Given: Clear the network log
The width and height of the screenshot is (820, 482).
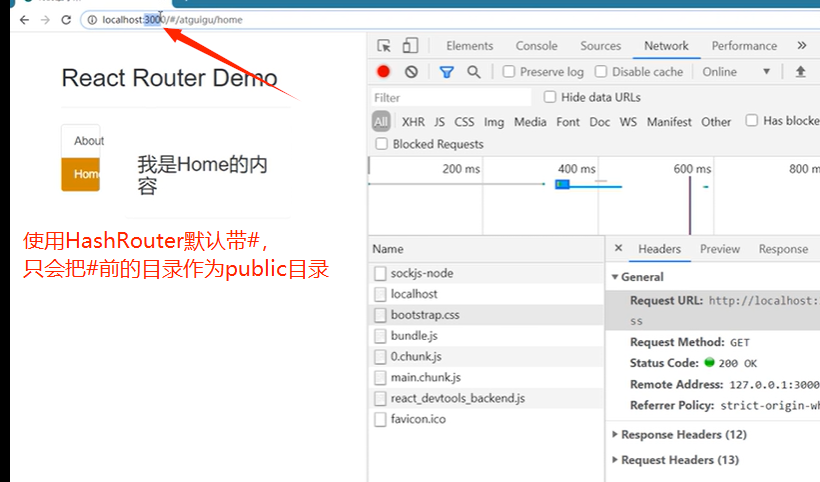Looking at the screenshot, I should [412, 72].
